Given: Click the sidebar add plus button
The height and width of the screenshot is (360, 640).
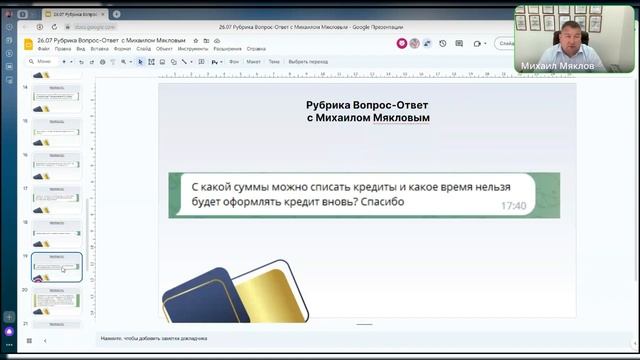Looking at the screenshot, I should 9,317.
